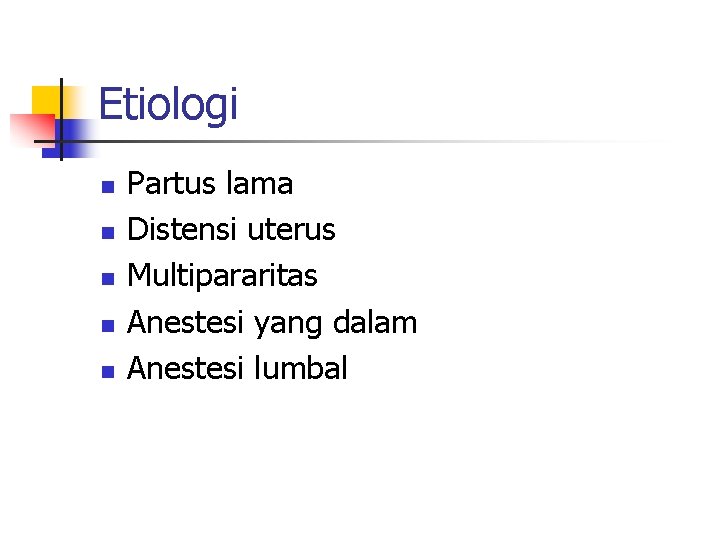This screenshot has width=720, height=540.
Task: Click the vertical black line of decoration
Action: [62, 119]
